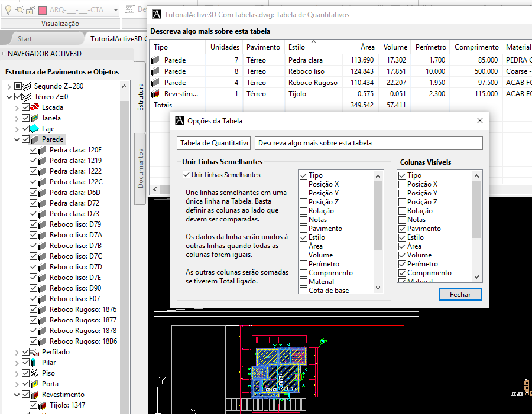Toggle Térreo Z=0 checkbox

18,97
